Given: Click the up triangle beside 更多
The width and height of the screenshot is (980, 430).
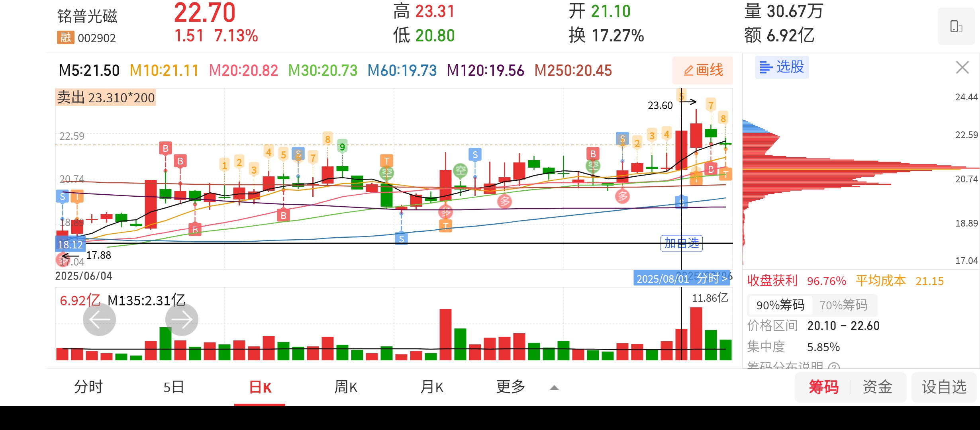Looking at the screenshot, I should [x=554, y=387].
